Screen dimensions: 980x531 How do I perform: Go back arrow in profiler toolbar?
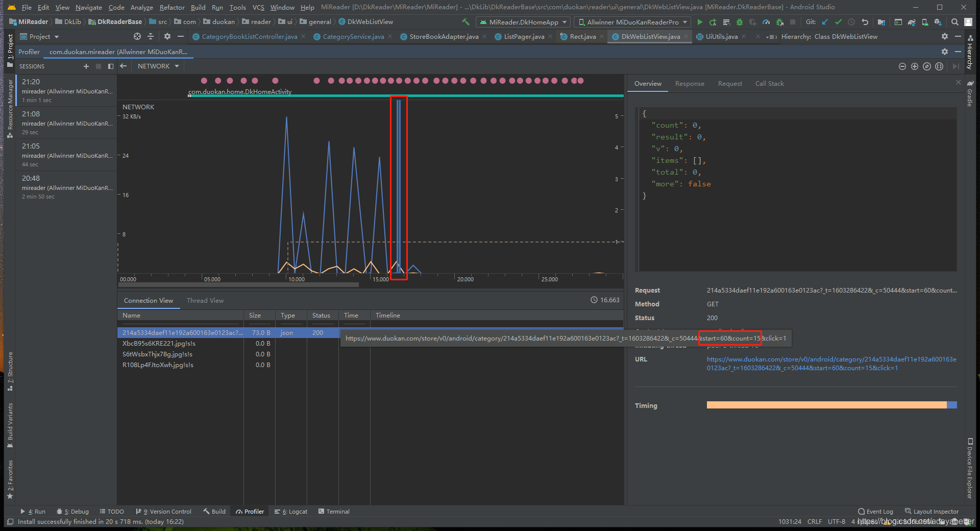pos(123,66)
